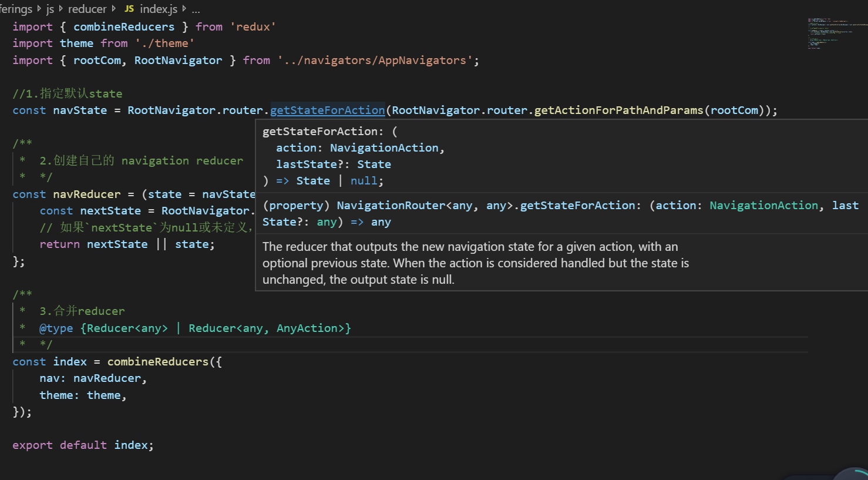The height and width of the screenshot is (480, 868).
Task: Expand the chevron after the 'js' breadcrumb
Action: coord(60,9)
